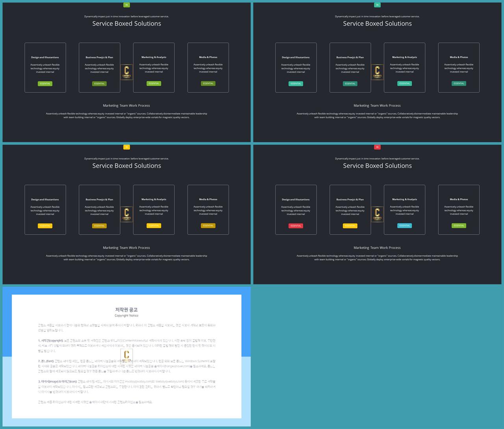Click green ESSENTIAL button on red-badge slide

pyautogui.click(x=459, y=226)
